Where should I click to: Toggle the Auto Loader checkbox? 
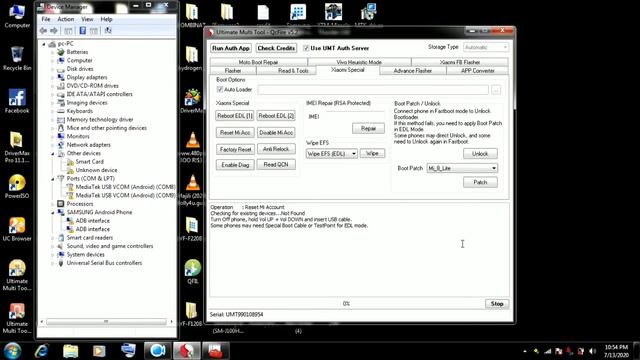click(x=220, y=89)
